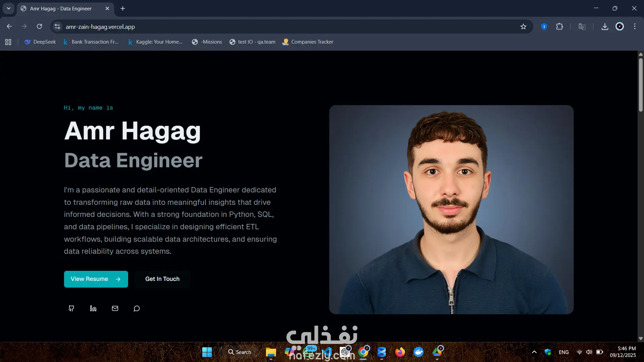Open the Companies Tracker bookmark
The height and width of the screenshot is (362, 644).
(x=308, y=42)
